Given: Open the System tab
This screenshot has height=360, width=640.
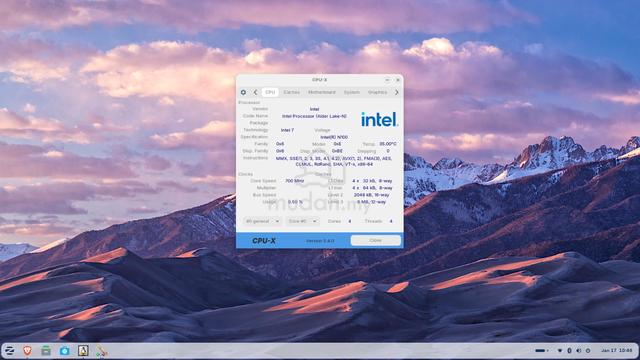Looking at the screenshot, I should 351,92.
